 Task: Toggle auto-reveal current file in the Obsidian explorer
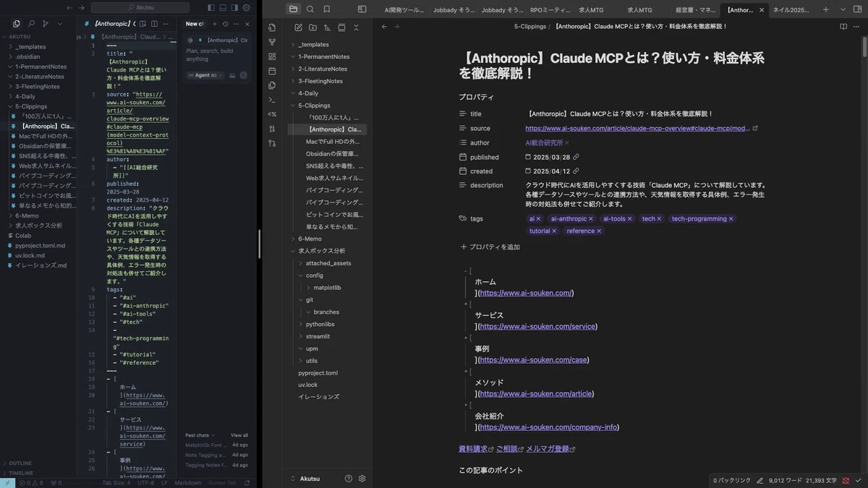[x=341, y=27]
